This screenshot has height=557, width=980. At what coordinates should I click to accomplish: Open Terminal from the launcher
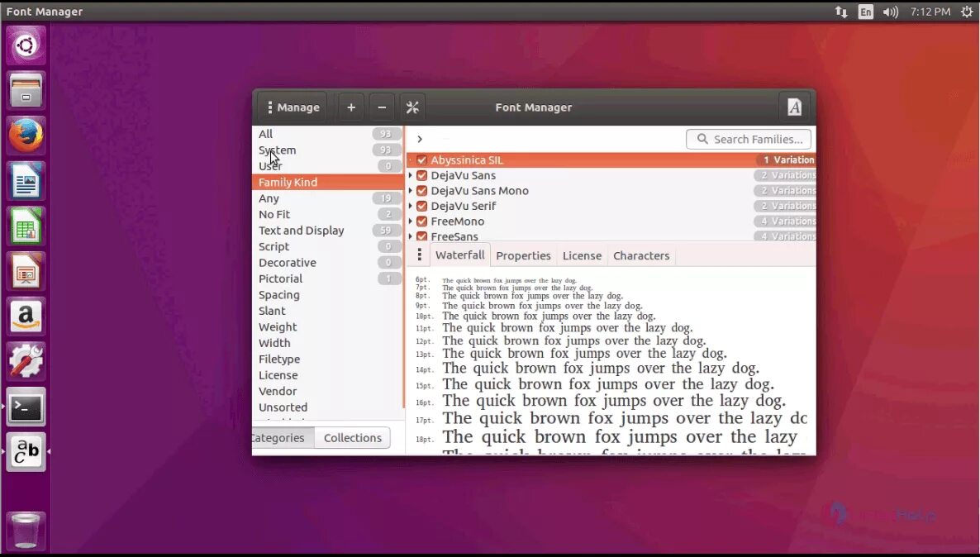tap(26, 407)
